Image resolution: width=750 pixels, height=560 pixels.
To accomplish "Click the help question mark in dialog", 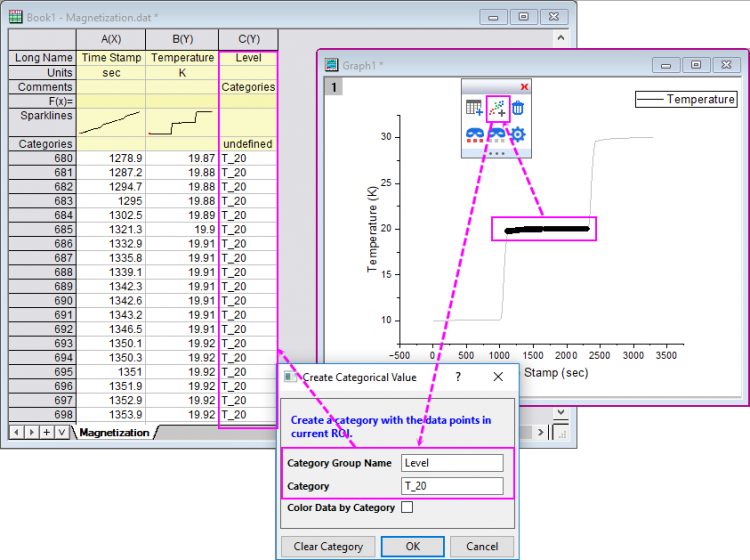I will click(x=458, y=377).
